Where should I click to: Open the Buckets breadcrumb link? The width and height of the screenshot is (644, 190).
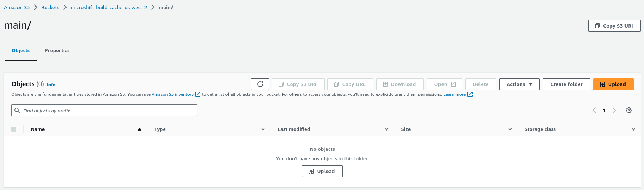50,7
